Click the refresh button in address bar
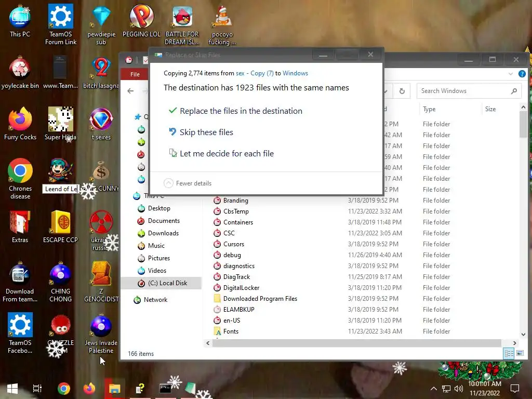The width and height of the screenshot is (532, 399). [x=402, y=91]
